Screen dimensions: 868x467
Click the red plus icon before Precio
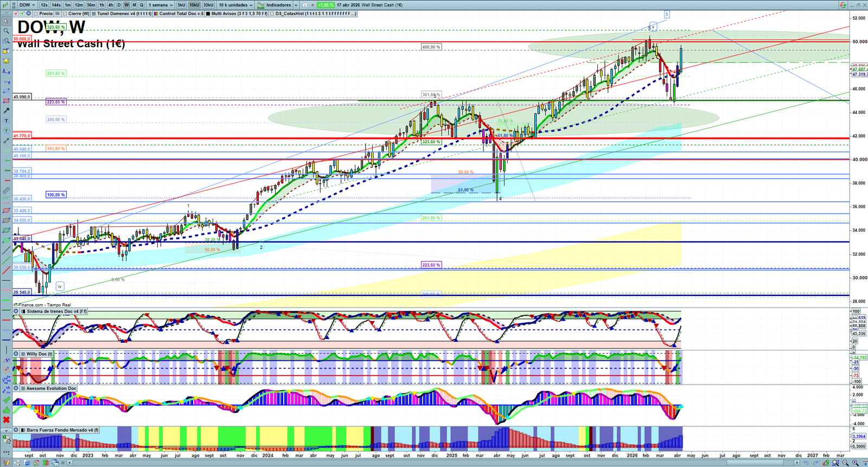pos(16,14)
